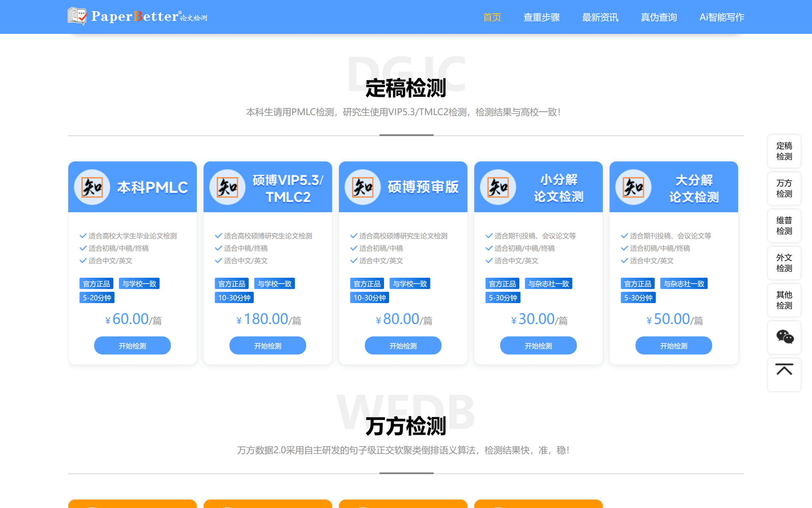Click the 知 icon on 小分解论文检测 card
812x508 pixels.
point(498,187)
